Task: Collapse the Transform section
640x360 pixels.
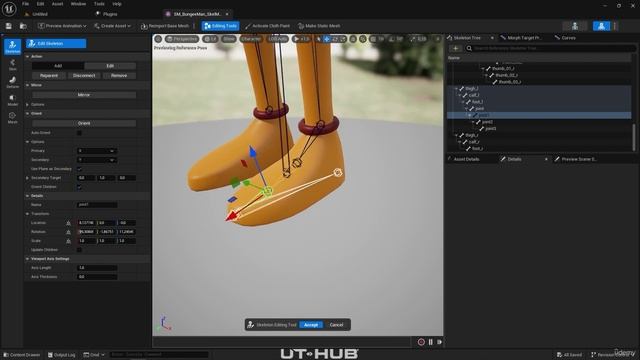Action: coord(28,214)
